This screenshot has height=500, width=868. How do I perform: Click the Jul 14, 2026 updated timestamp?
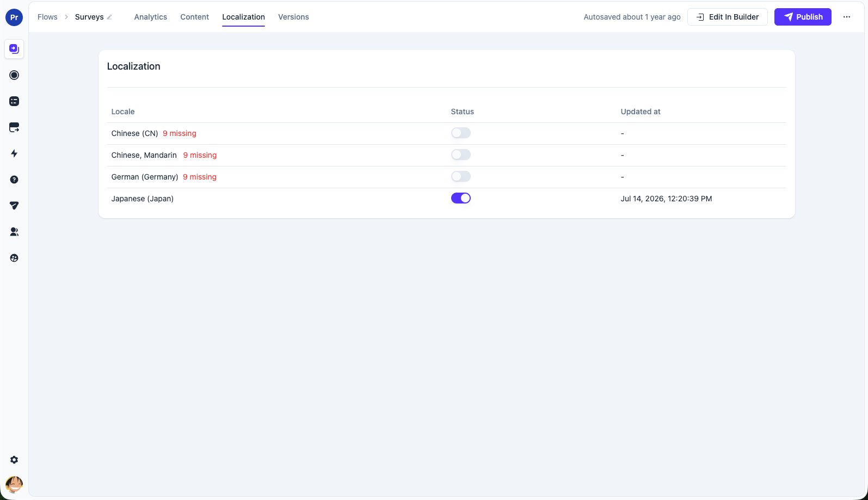(x=666, y=199)
